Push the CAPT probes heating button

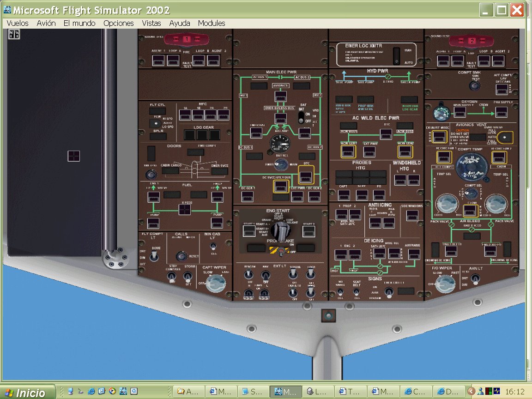344,195
